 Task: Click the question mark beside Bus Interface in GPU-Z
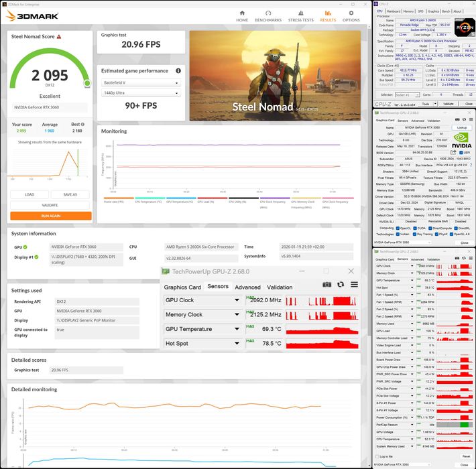pos(471,165)
